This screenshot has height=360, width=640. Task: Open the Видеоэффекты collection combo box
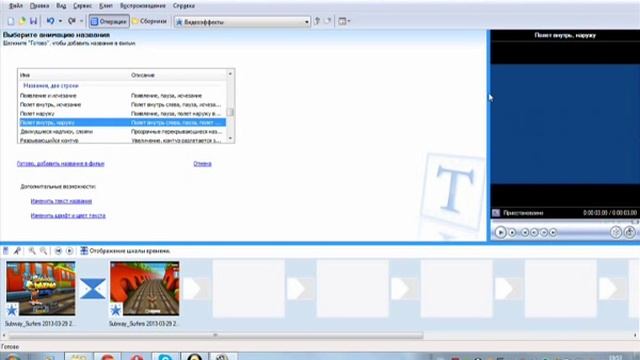pos(242,22)
